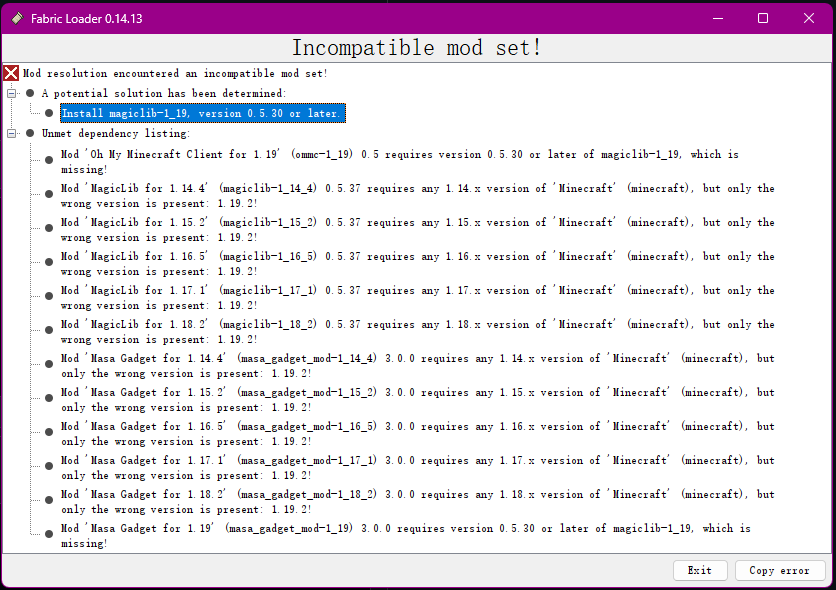The height and width of the screenshot is (590, 836).
Task: Click the bullet icon next to Install magiclib solution
Action: 49,113
